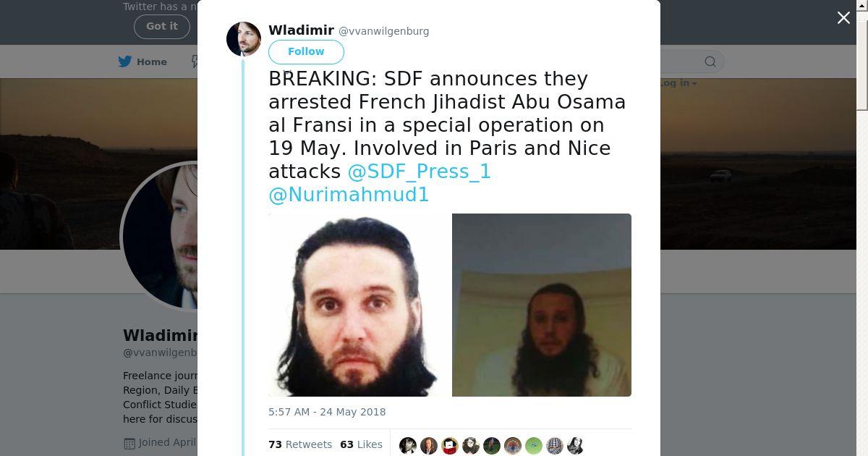Screen dimensions: 868x456
Task: View the 73 Retweets list
Action: click(x=300, y=444)
